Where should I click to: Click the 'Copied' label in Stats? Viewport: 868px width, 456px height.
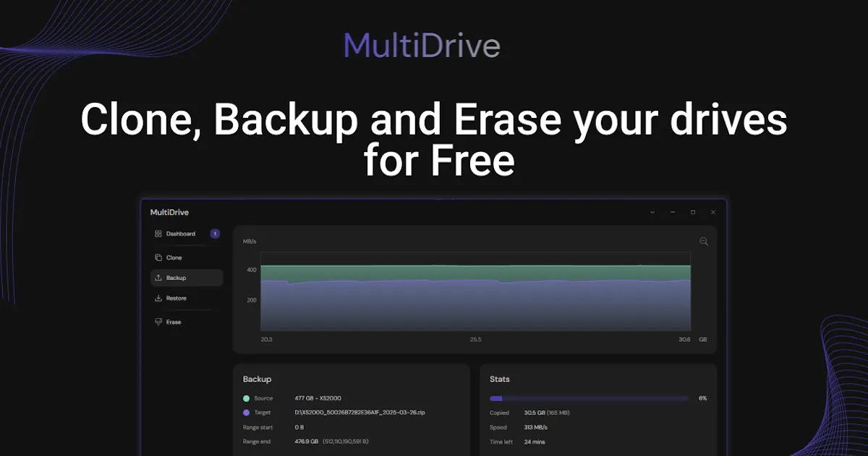click(x=499, y=413)
